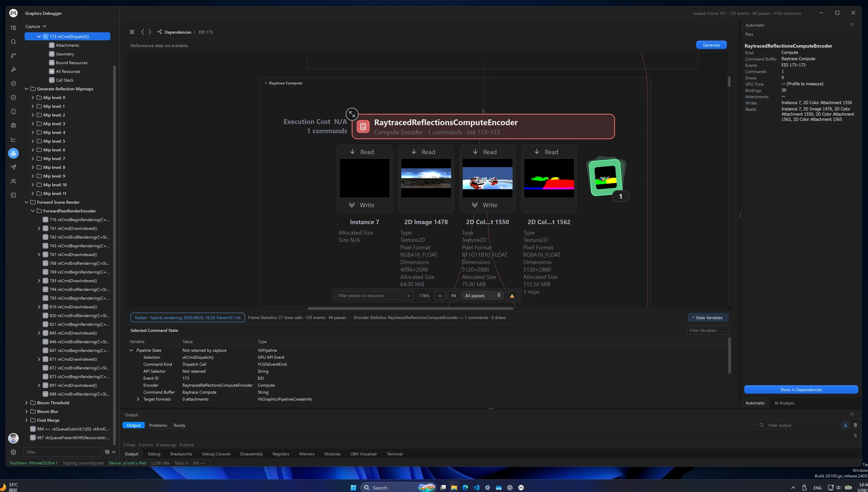Click the expand arrows icon on encoder node
Viewport: 868px width, 492px height.
pos(352,114)
